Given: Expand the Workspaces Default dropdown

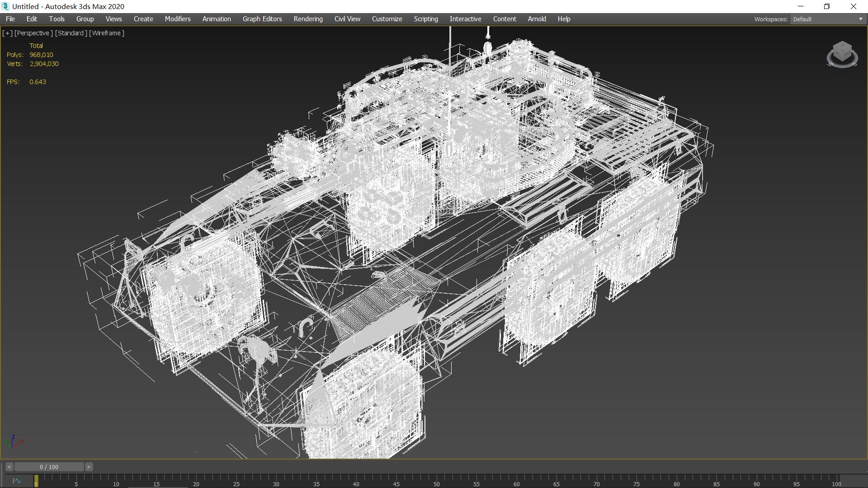Looking at the screenshot, I should (x=828, y=19).
